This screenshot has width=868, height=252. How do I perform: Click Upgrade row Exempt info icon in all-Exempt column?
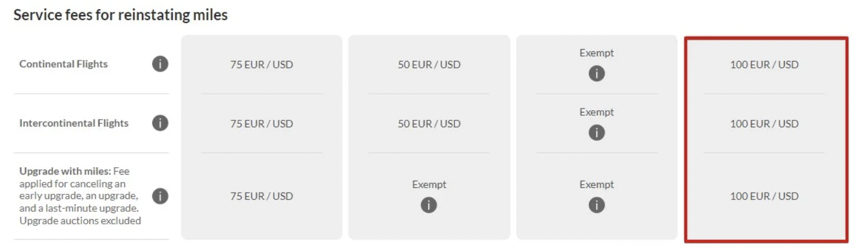click(x=596, y=205)
